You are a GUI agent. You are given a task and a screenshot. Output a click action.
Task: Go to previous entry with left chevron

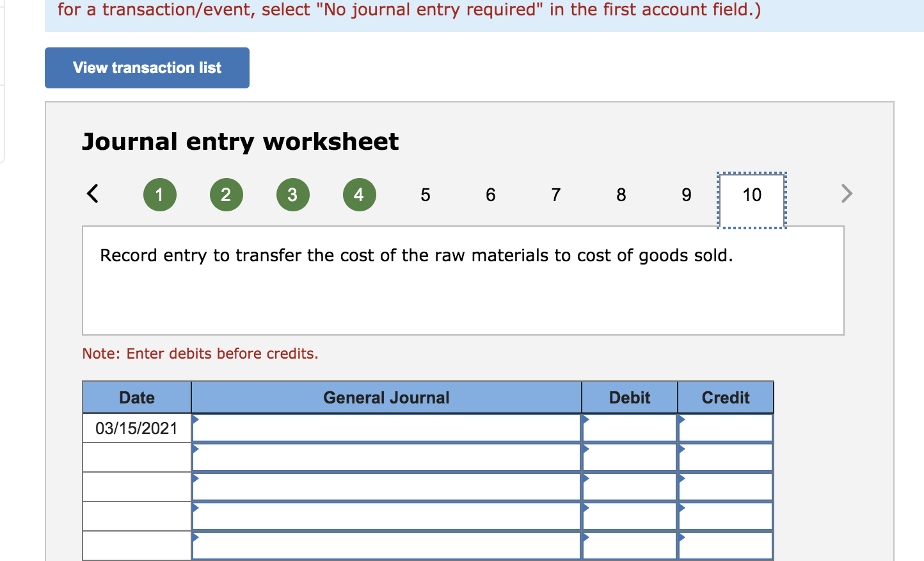click(x=93, y=193)
